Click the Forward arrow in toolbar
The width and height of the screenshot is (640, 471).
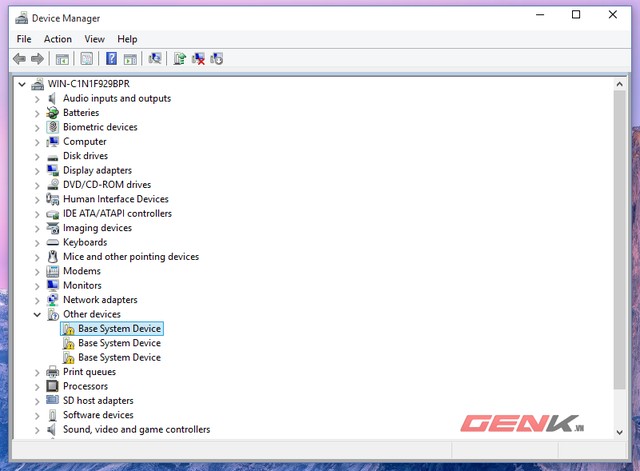click(x=37, y=59)
